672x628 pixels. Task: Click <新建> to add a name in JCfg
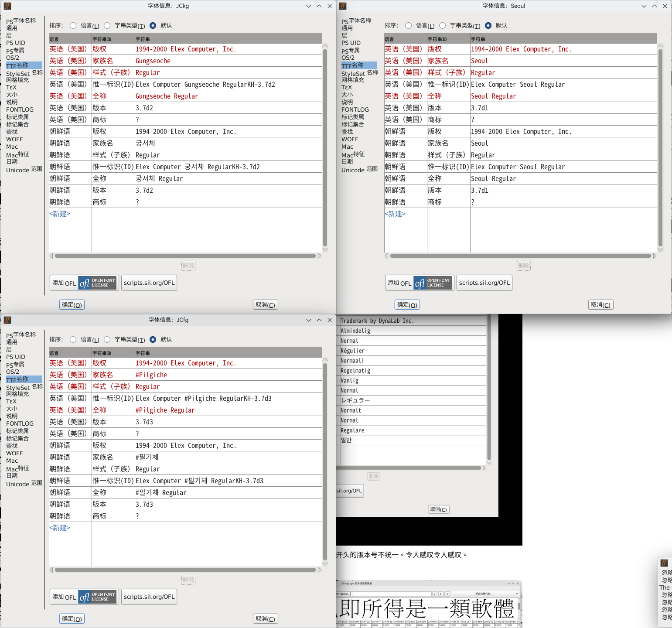60,528
